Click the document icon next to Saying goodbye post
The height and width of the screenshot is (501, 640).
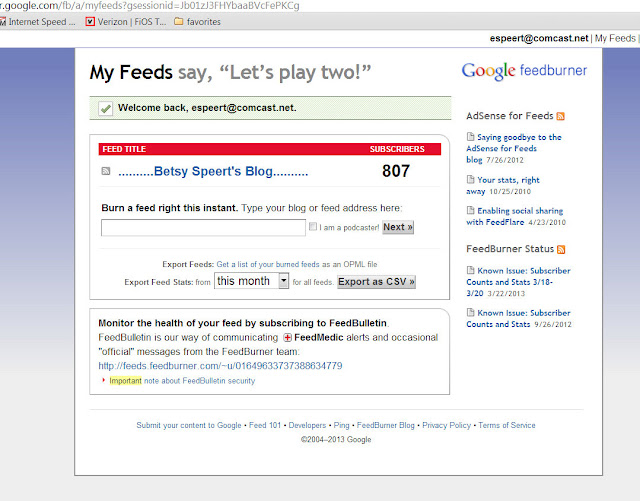471,136
